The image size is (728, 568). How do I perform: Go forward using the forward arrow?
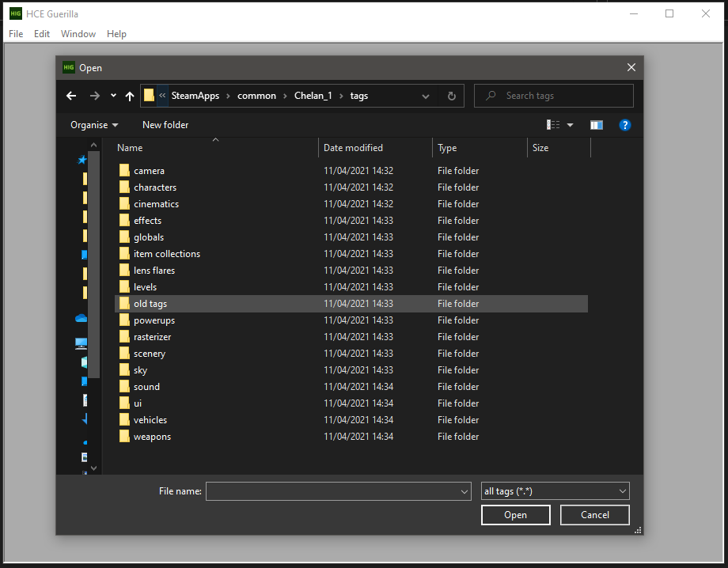(x=95, y=96)
